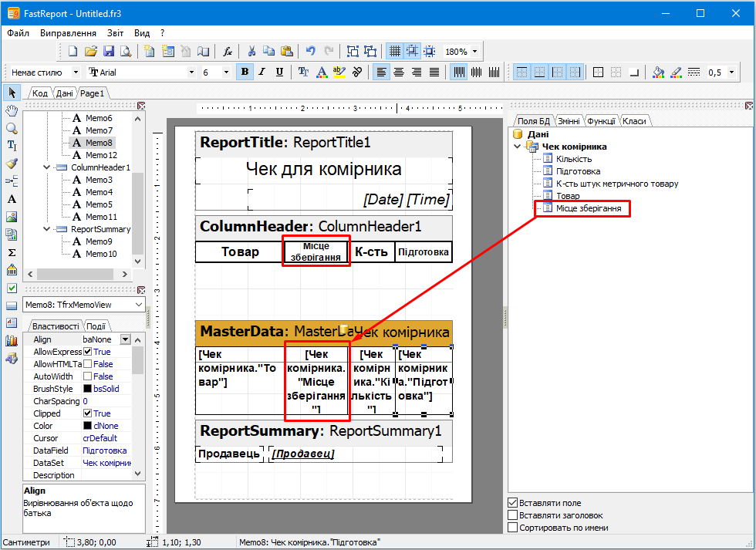Open the 'Звіт' menu
The height and width of the screenshot is (550, 756).
[115, 33]
